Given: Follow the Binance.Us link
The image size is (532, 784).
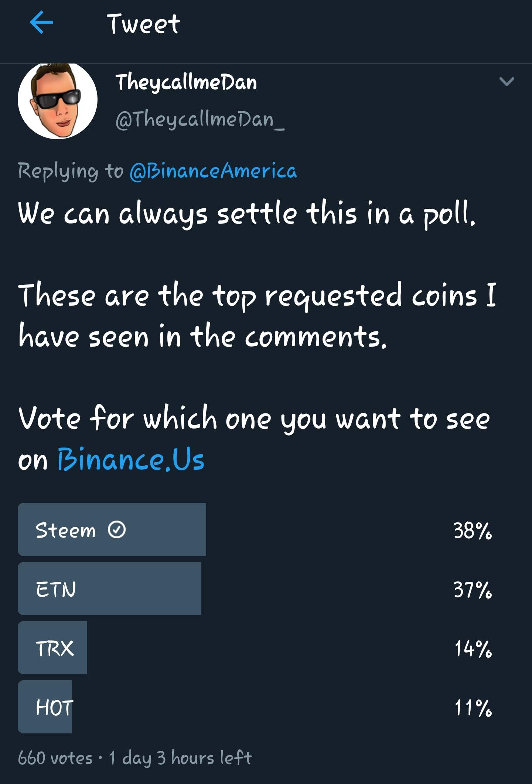Looking at the screenshot, I should [131, 460].
